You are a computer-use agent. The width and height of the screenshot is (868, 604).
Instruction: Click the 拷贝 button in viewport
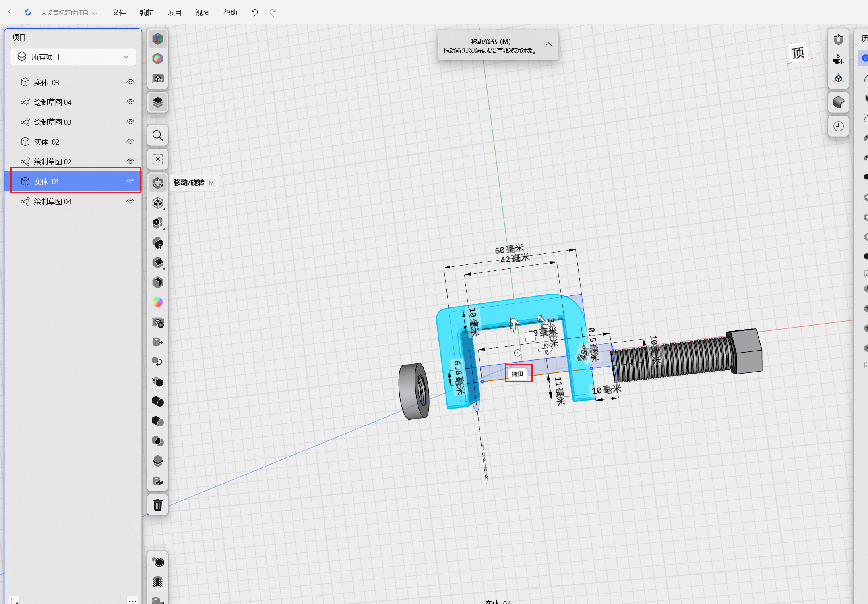click(x=518, y=374)
